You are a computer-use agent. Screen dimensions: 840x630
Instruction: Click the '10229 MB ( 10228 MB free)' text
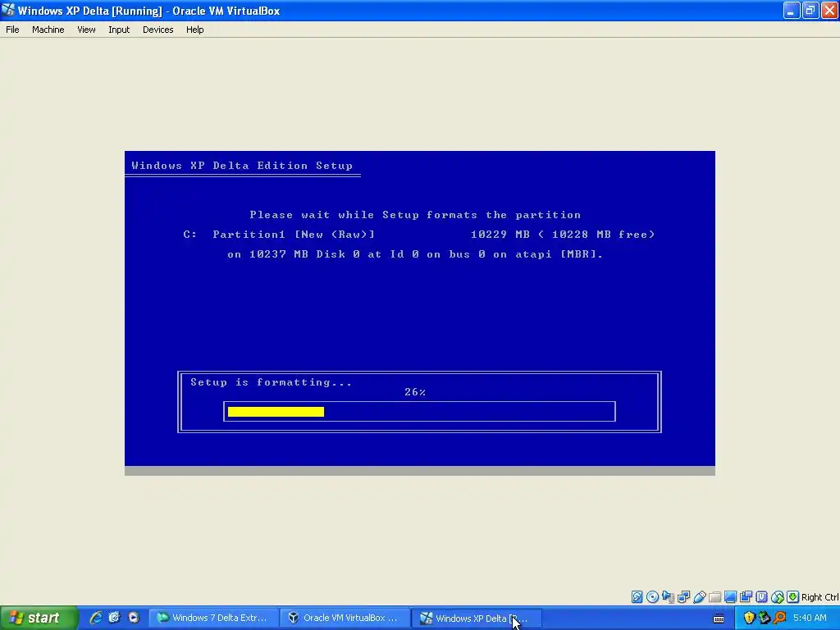pyautogui.click(x=563, y=235)
